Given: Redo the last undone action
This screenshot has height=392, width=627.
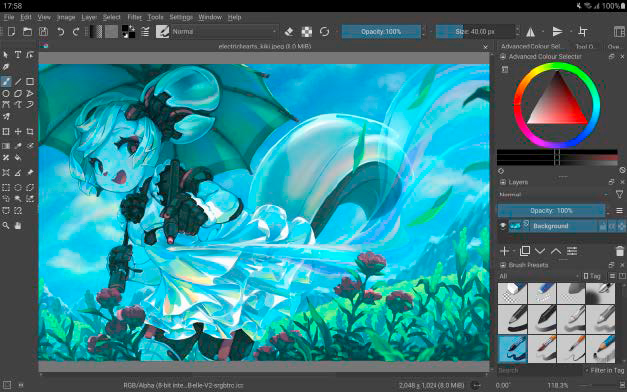Looking at the screenshot, I should 76,32.
